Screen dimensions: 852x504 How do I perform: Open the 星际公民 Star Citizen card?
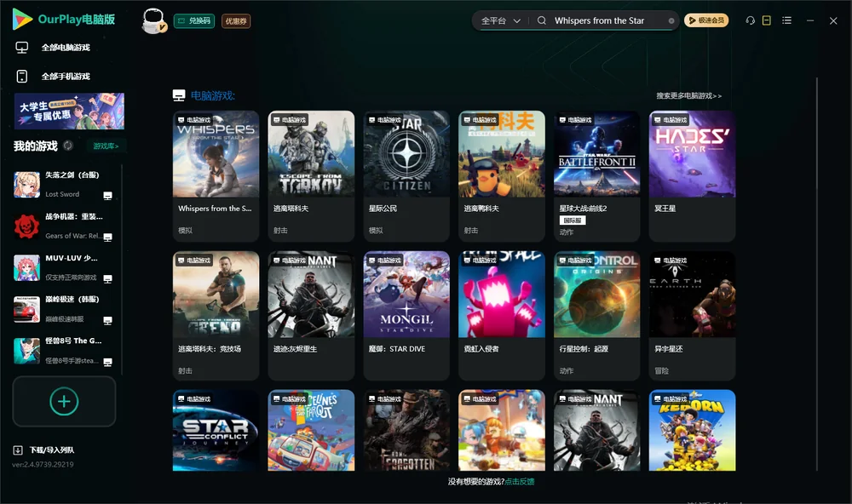pos(406,176)
